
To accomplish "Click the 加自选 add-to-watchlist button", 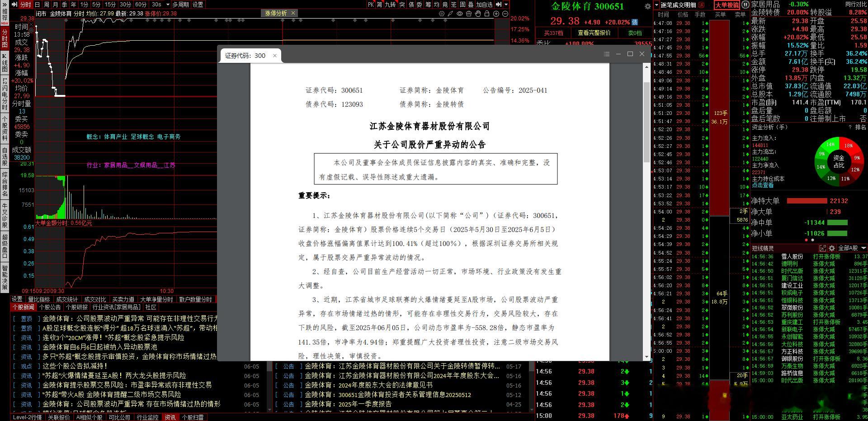I will click(485, 5).
